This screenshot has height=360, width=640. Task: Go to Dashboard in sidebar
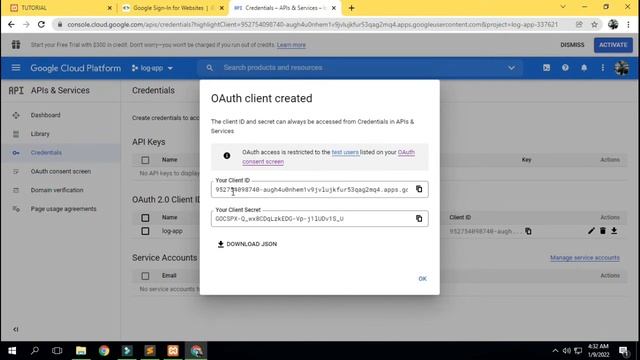[x=45, y=115]
